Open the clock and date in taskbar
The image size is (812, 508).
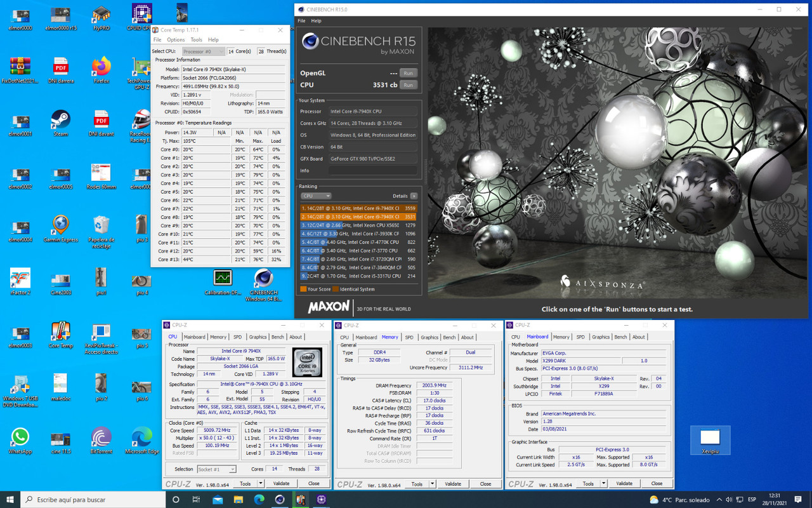click(774, 500)
